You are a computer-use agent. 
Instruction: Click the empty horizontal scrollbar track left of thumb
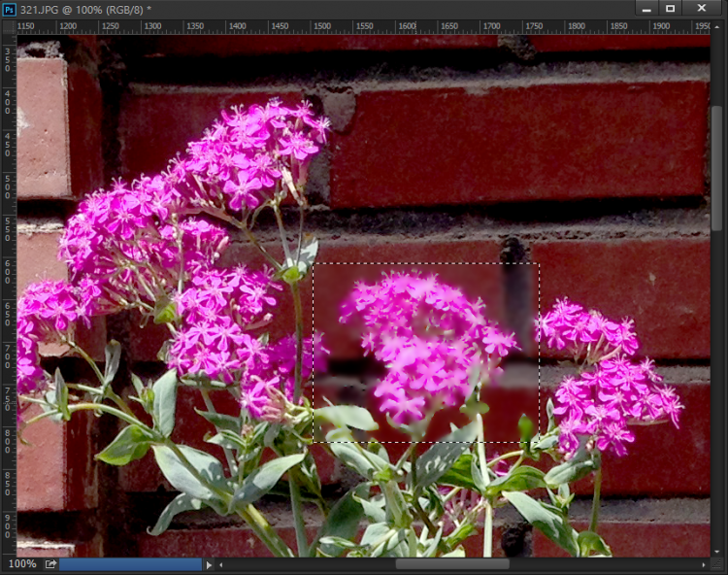pyautogui.click(x=311, y=563)
